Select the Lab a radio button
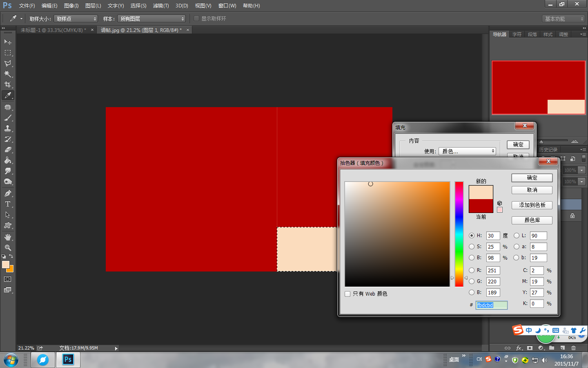This screenshot has width=588, height=368. click(517, 247)
